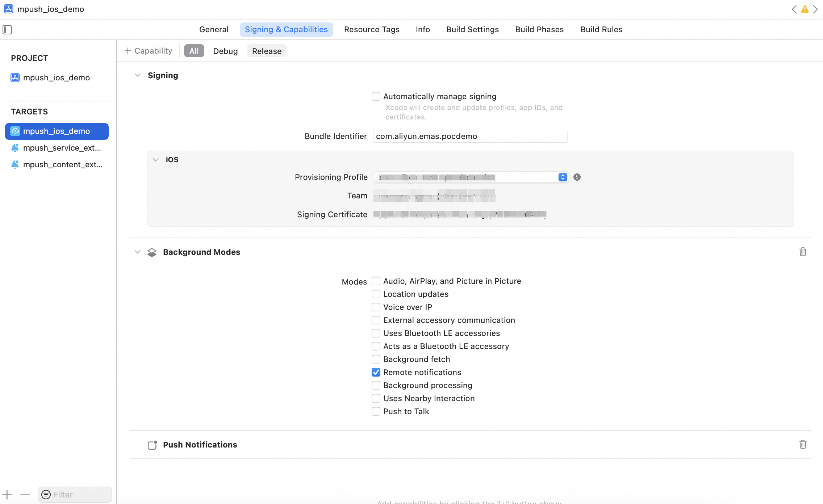Select mpush_service_ext target
This screenshot has width=823, height=504.
(x=57, y=148)
